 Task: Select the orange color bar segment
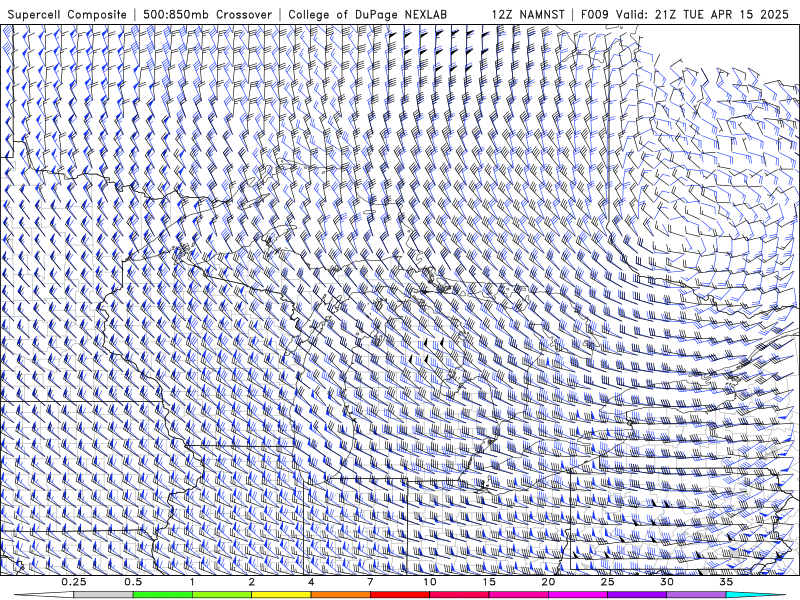pos(340,595)
